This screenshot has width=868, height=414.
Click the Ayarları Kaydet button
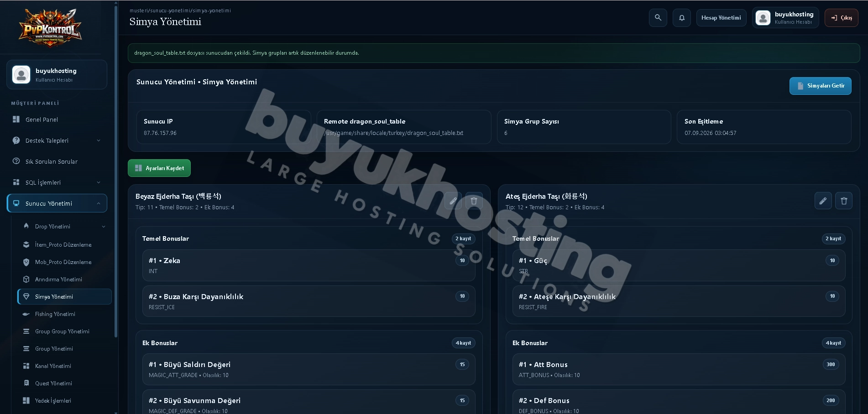(x=159, y=168)
